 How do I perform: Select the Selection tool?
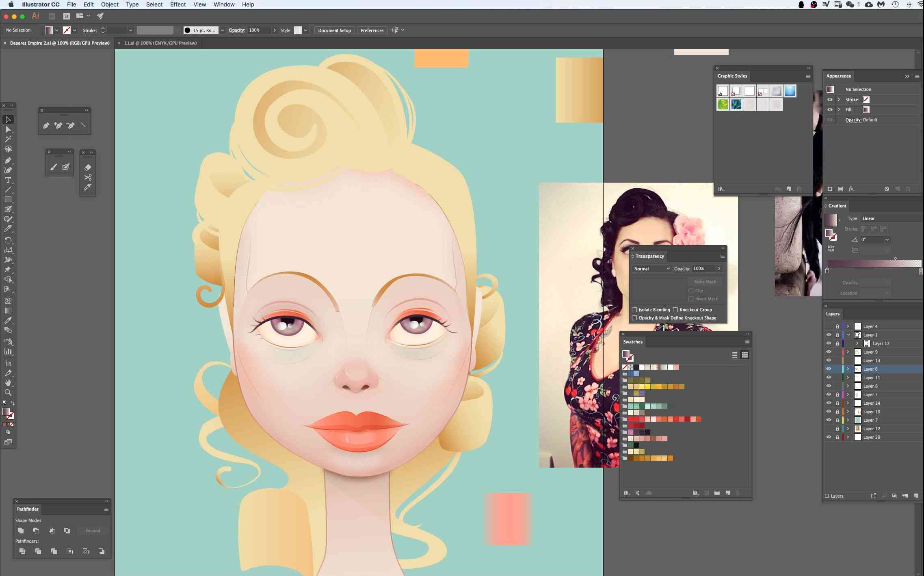(9, 119)
